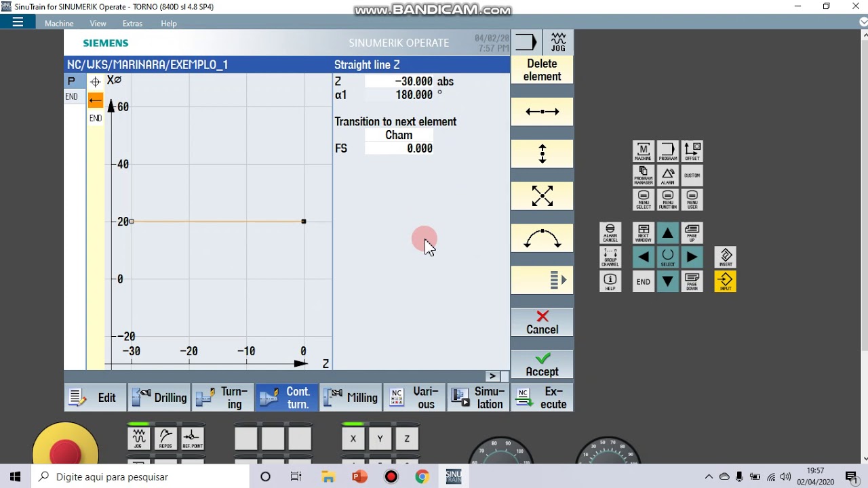Click the cursor right arrow key
Viewport: 868px width, 488px height.
pyautogui.click(x=692, y=257)
